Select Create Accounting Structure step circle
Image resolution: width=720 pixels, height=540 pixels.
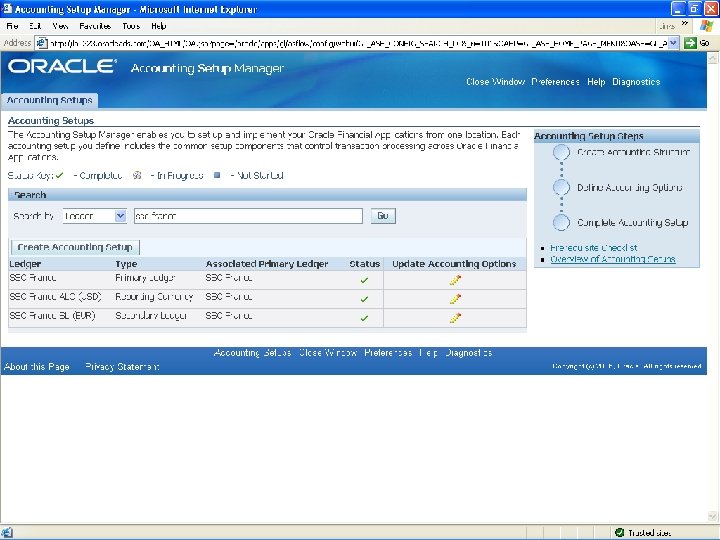tap(561, 152)
